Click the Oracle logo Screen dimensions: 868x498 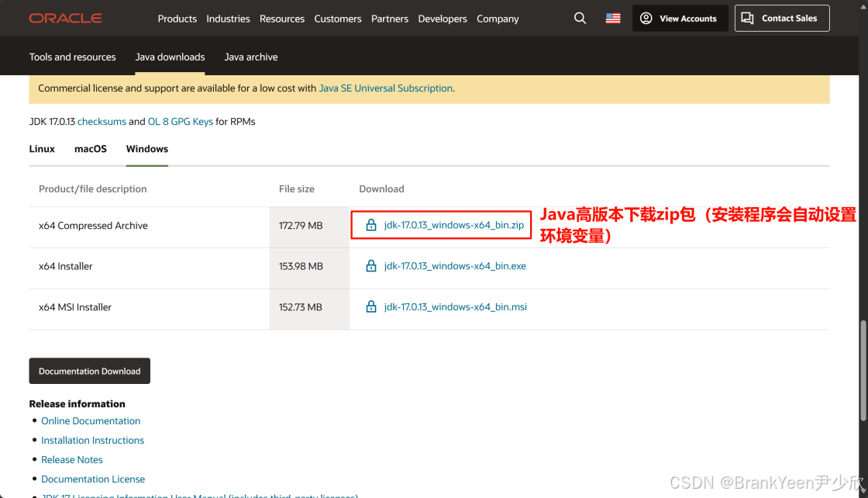tap(65, 19)
